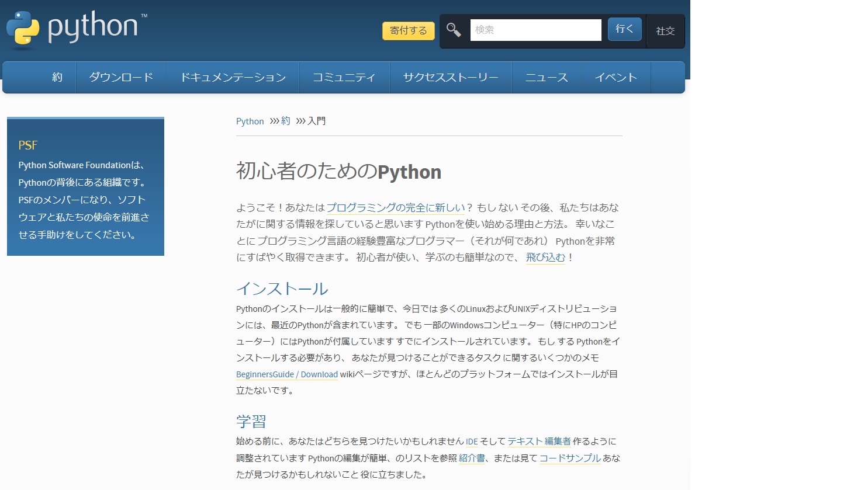This screenshot has height=490, width=868.
Task: Click the PSF sidebar heading
Action: click(28, 145)
